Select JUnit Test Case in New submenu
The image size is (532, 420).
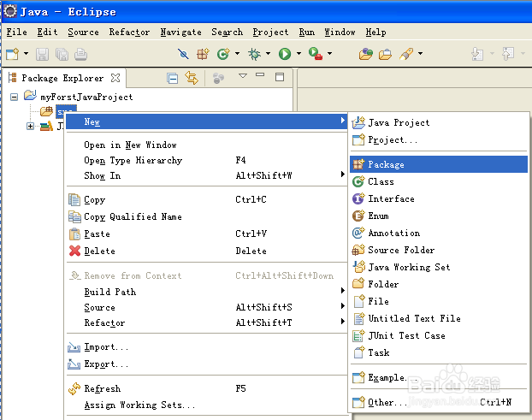point(439,335)
